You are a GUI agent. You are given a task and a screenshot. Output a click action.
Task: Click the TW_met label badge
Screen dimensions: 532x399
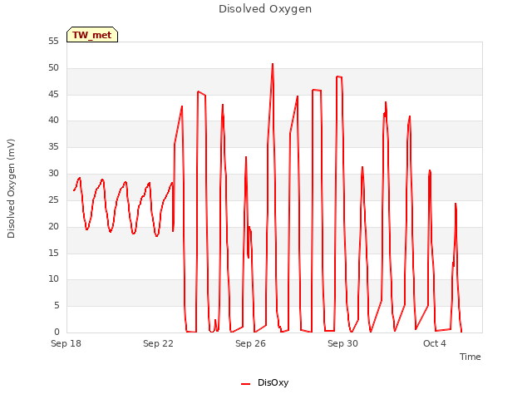(92, 35)
